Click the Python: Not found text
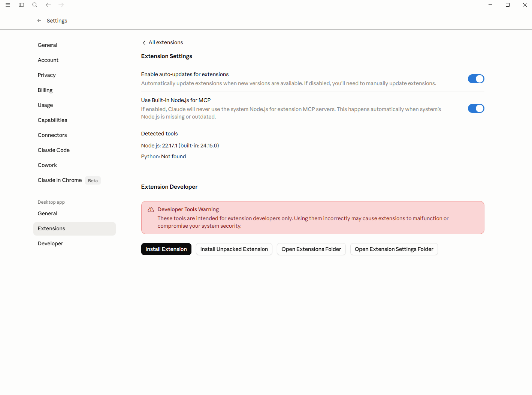 pos(163,156)
